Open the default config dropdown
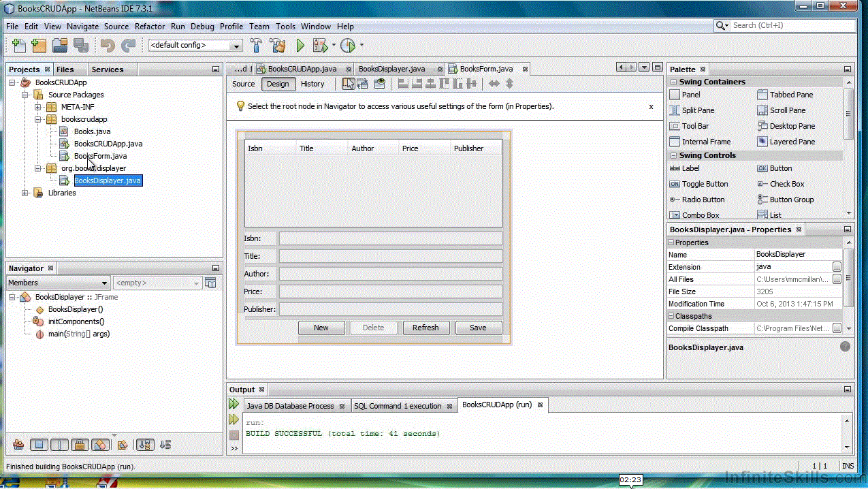Image resolution: width=868 pixels, height=489 pixels. tap(236, 46)
